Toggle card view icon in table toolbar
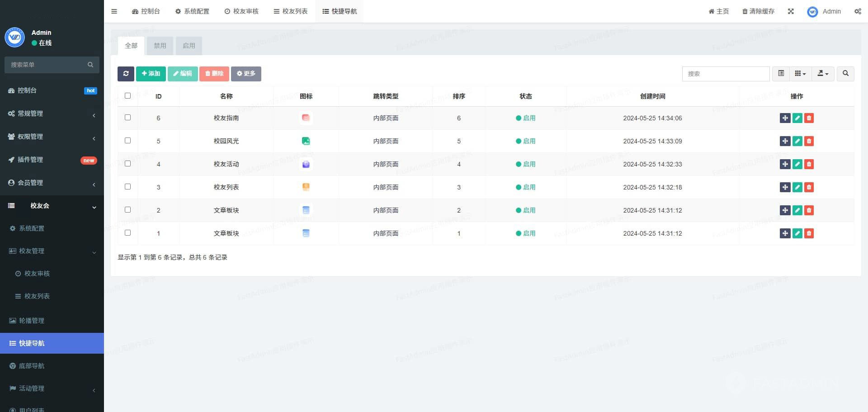The width and height of the screenshot is (868, 412). 781,73
